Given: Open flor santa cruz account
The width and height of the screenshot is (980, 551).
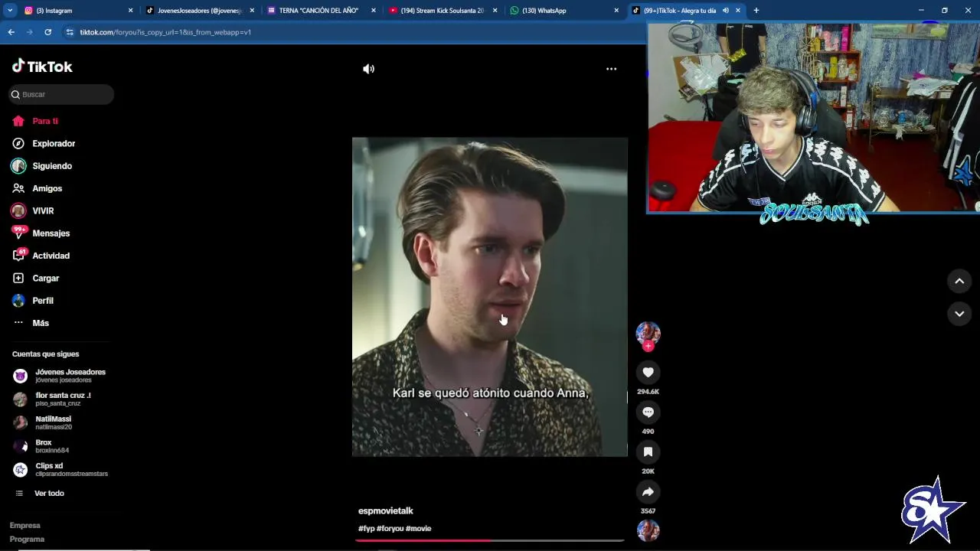Looking at the screenshot, I should (52, 399).
